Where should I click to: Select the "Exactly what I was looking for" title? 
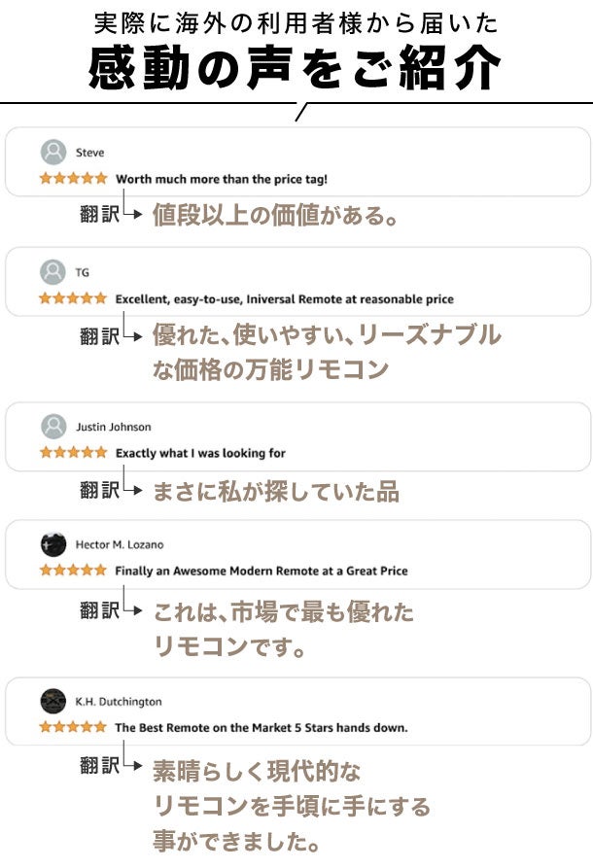[200, 453]
